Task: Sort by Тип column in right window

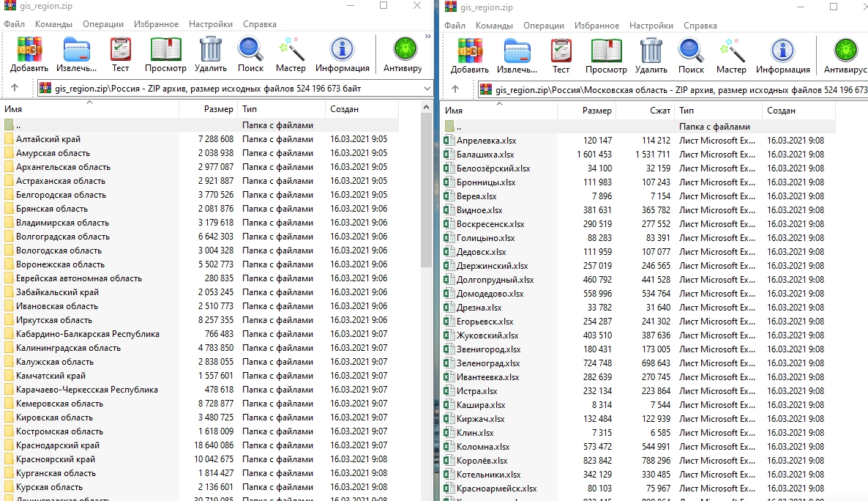Action: click(x=719, y=111)
